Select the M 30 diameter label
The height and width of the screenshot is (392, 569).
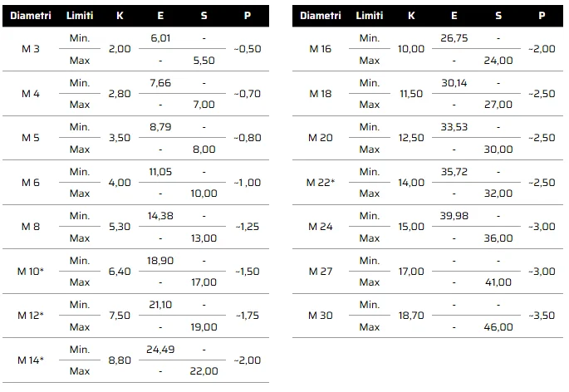[x=320, y=316]
